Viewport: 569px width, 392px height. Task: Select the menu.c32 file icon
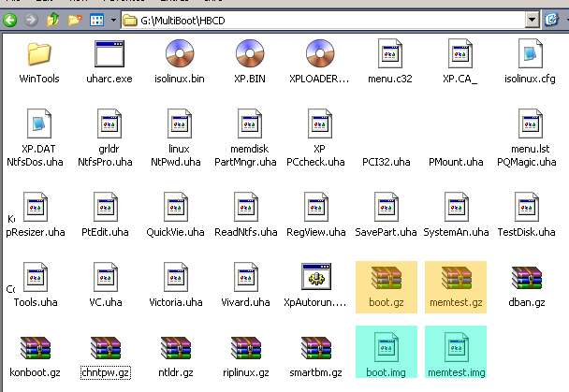click(x=390, y=53)
